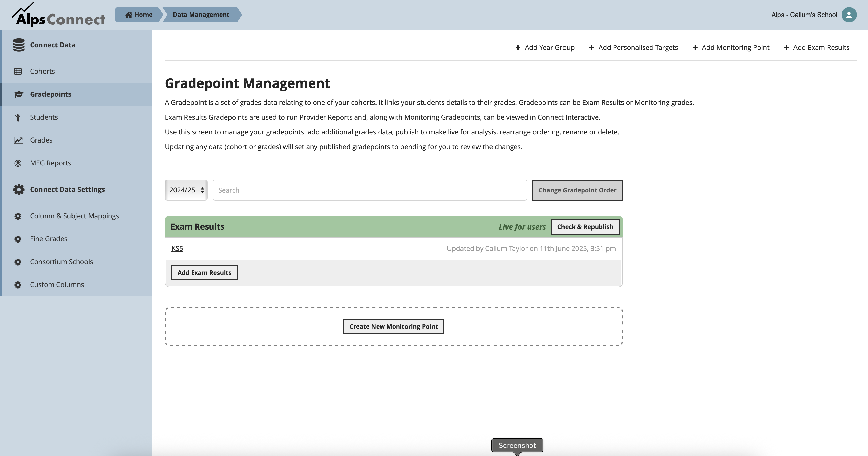Click the Consortium Schools gear icon
This screenshot has width=868, height=456.
coord(18,262)
